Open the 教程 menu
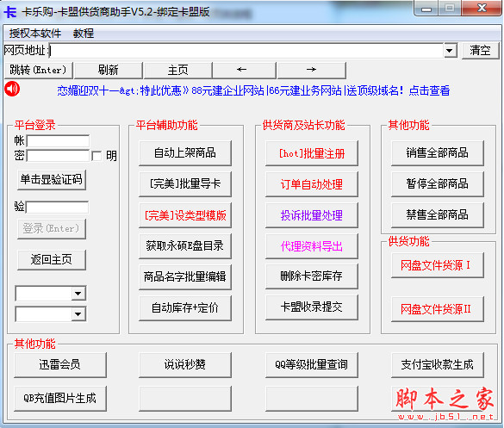The height and width of the screenshot is (428, 504). (x=84, y=33)
